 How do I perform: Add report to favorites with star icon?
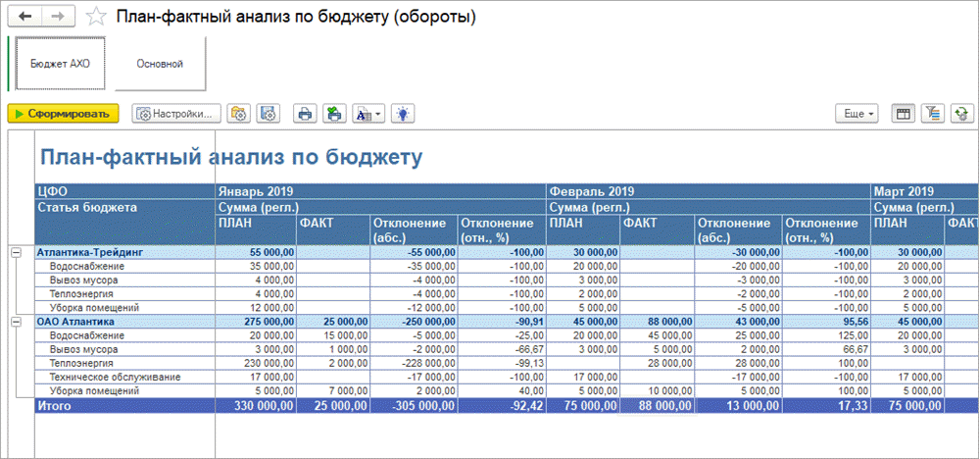[x=95, y=17]
